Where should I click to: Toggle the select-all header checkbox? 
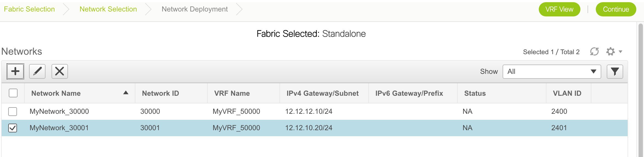13,93
